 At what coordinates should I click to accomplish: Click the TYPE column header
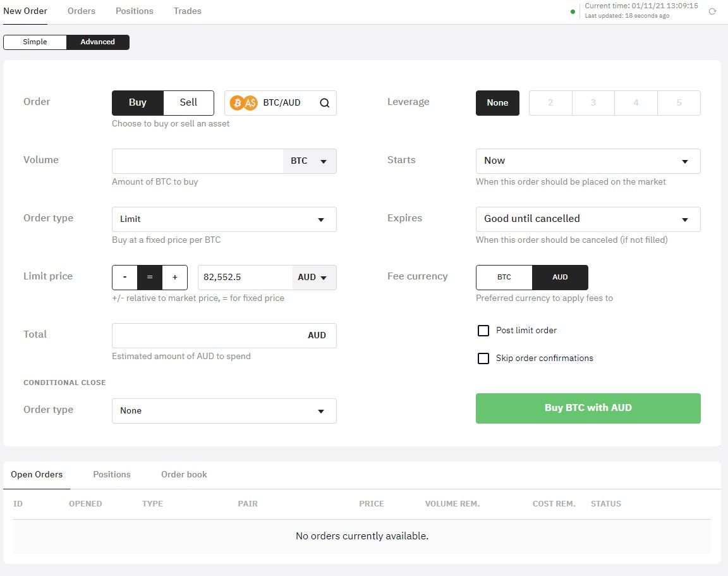(x=152, y=503)
